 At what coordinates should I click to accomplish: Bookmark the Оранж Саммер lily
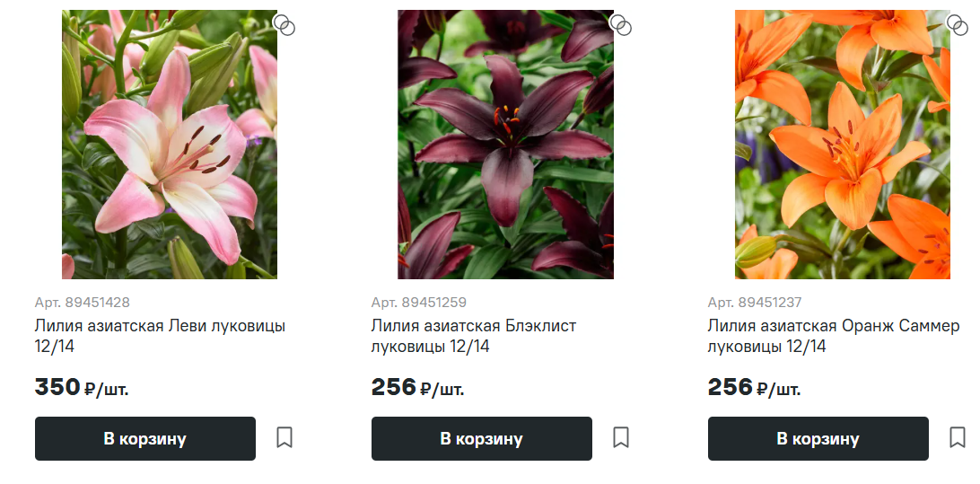point(957,437)
